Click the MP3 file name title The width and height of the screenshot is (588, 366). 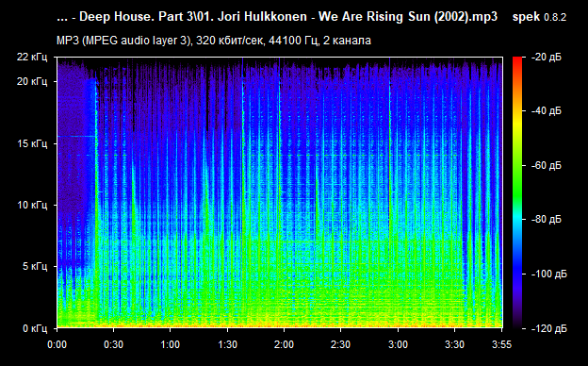(x=277, y=17)
